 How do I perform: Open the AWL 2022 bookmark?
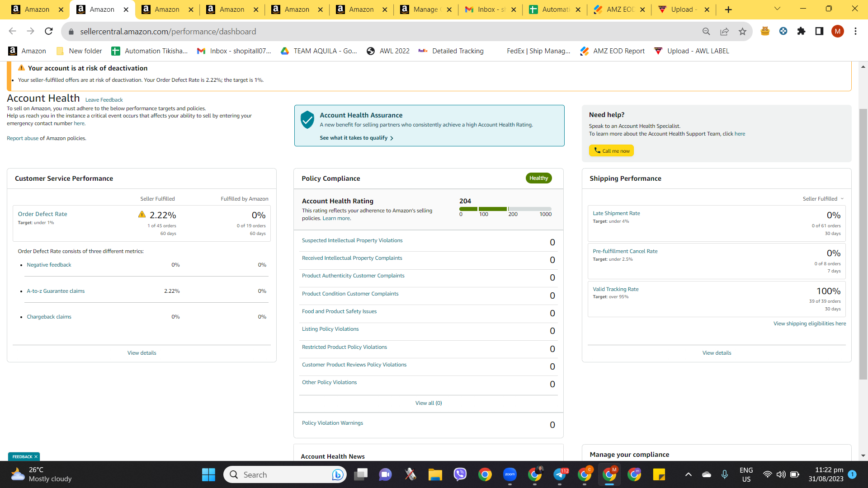[388, 51]
